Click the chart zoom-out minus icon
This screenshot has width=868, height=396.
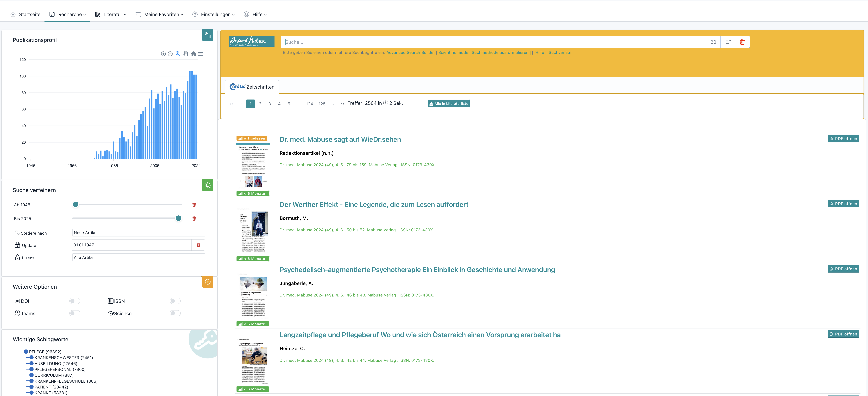click(170, 54)
